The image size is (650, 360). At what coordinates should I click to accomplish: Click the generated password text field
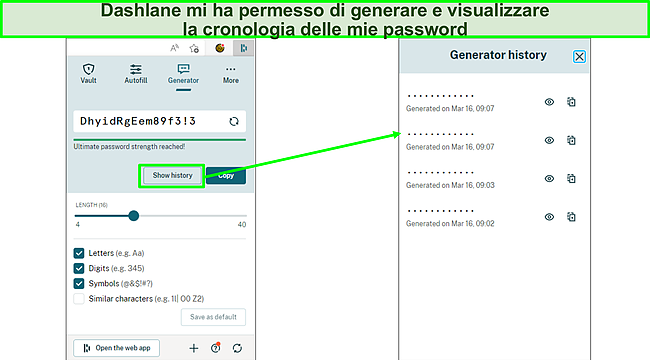[160, 122]
